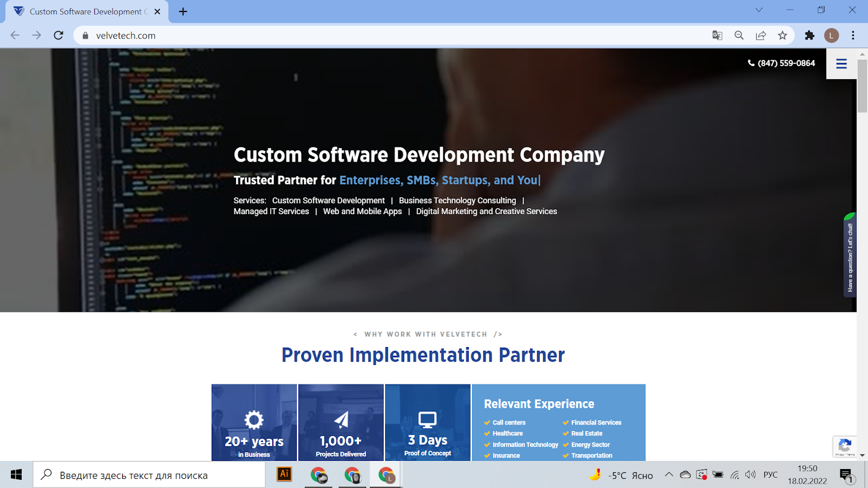Click the Custom Software Development Company headline
The image size is (868, 488).
[419, 155]
